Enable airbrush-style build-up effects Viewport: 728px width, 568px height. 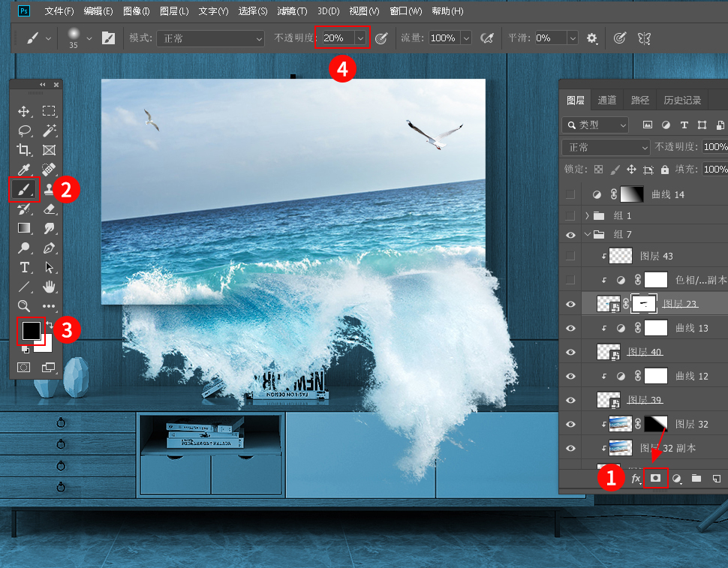point(486,38)
